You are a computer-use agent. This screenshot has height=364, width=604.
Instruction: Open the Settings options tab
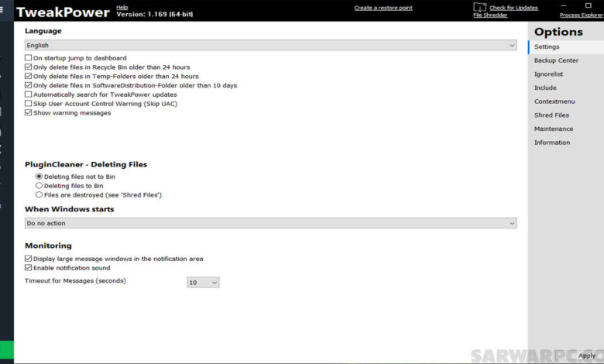pos(566,46)
